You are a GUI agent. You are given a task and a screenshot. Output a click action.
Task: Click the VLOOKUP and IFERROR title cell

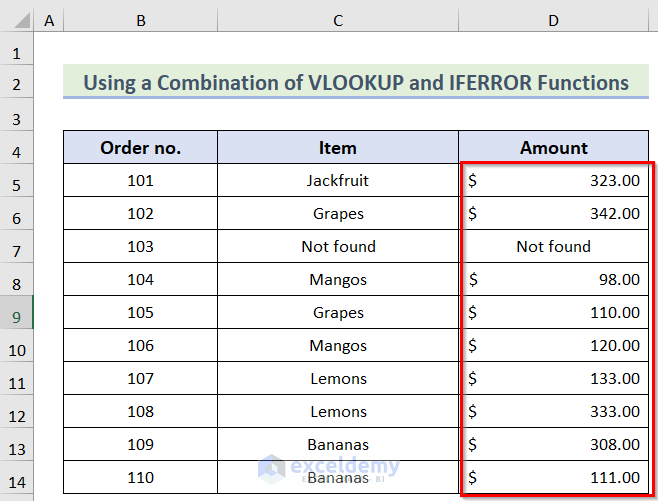355,82
